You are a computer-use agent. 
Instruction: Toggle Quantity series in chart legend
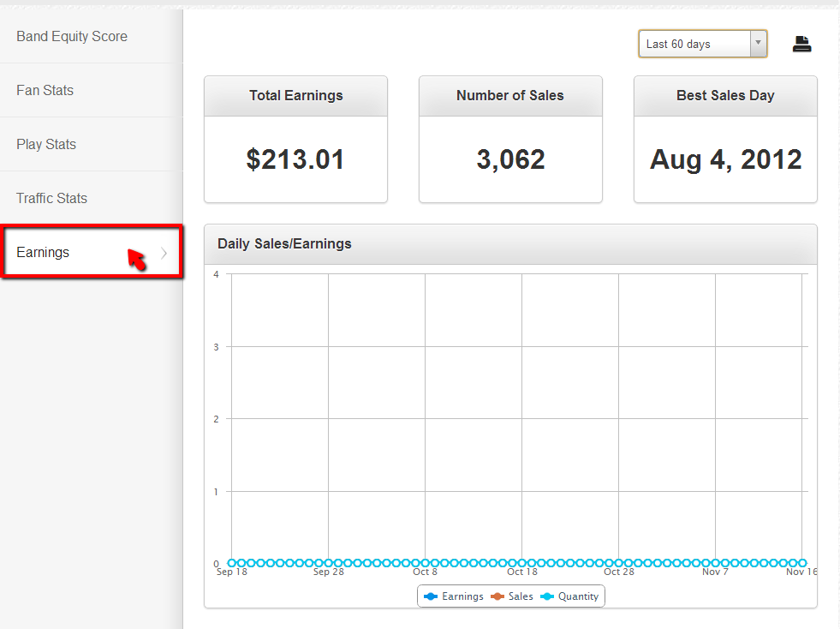[578, 596]
